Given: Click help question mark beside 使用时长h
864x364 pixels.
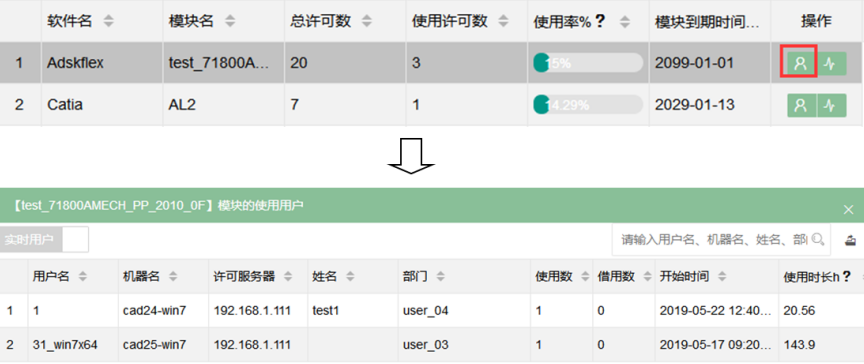Looking at the screenshot, I should [x=846, y=276].
